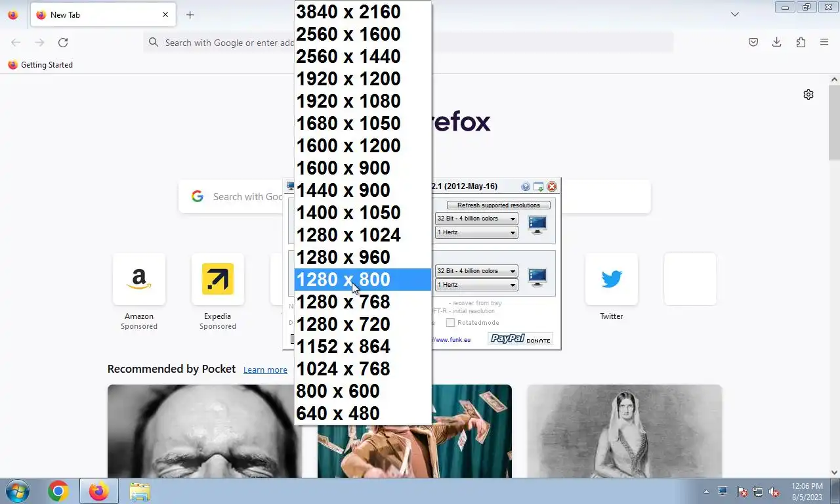The image size is (840, 504).
Task: Open the Extensions puzzle icon
Action: (801, 42)
